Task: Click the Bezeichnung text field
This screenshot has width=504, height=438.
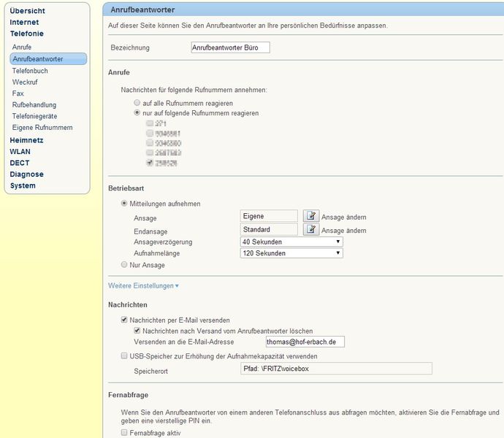Action: point(230,47)
